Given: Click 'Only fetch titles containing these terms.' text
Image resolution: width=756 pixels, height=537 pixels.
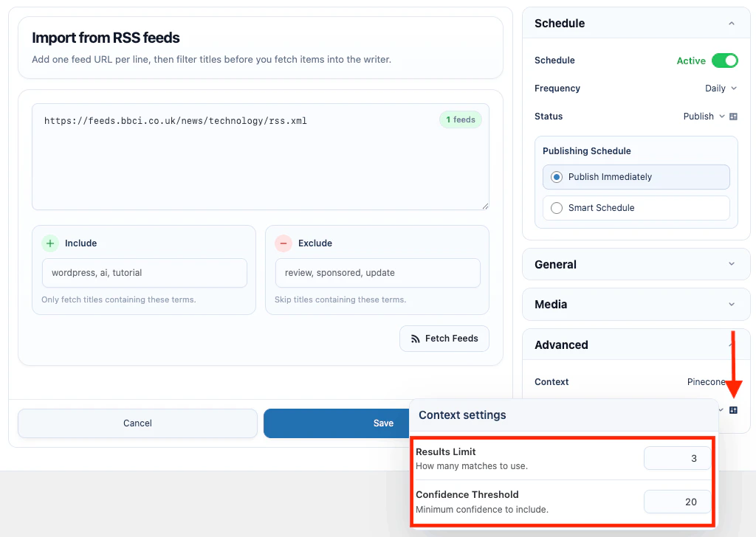Looking at the screenshot, I should point(119,299).
